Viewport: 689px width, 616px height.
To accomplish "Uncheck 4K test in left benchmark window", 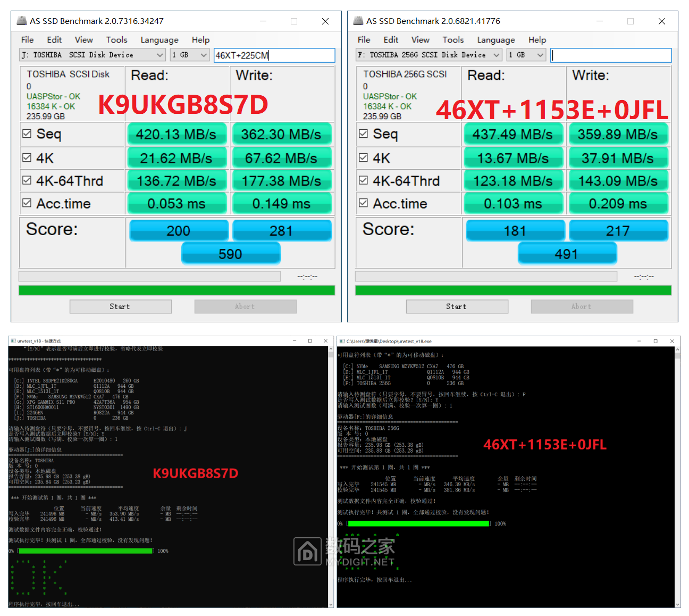I will [x=27, y=157].
